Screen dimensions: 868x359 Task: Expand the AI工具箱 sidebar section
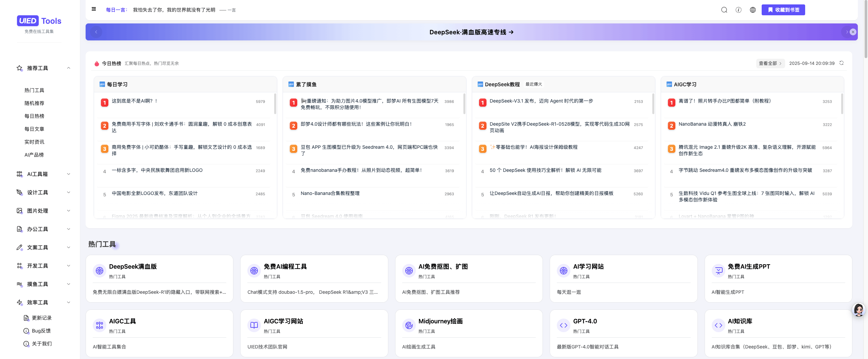pos(69,174)
